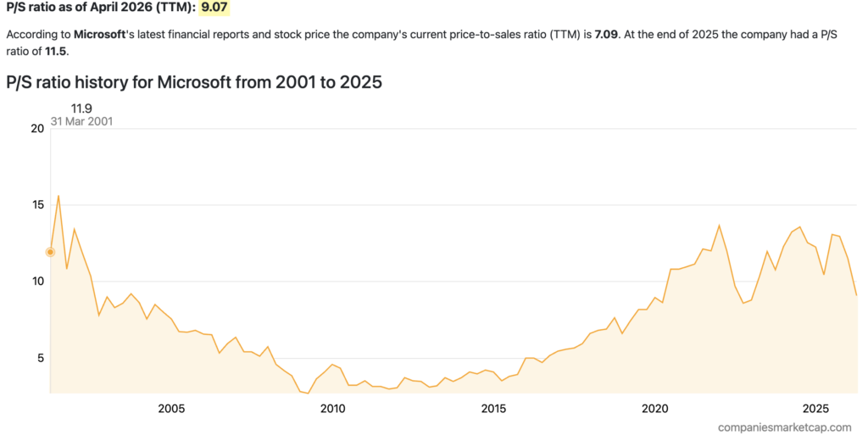Click the highlighted 9.07 P/S value

[214, 8]
